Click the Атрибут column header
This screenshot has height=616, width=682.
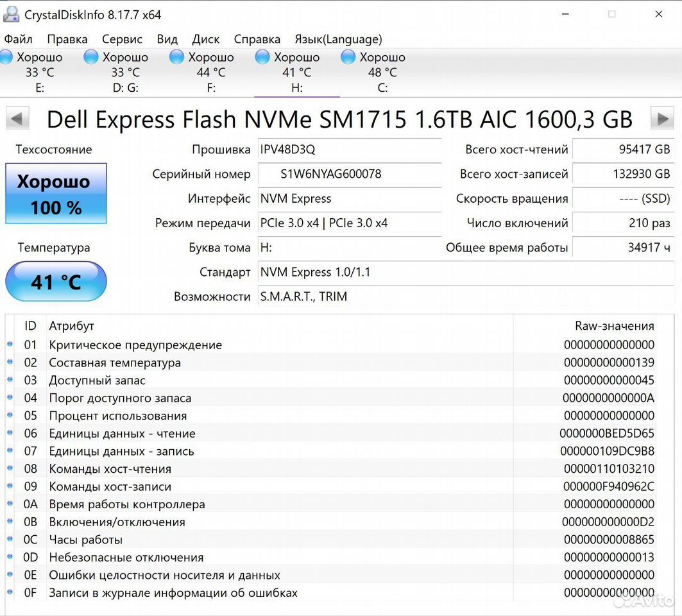[71, 326]
